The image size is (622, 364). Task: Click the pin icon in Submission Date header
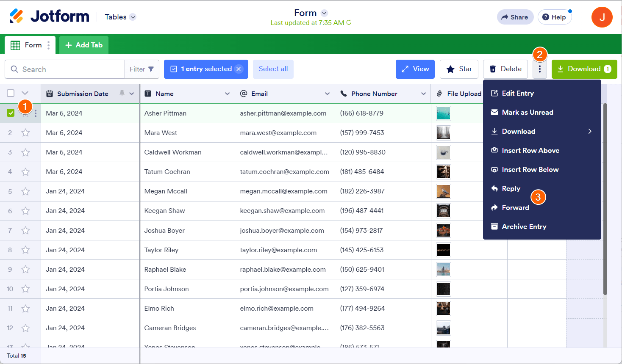pyautogui.click(x=122, y=93)
